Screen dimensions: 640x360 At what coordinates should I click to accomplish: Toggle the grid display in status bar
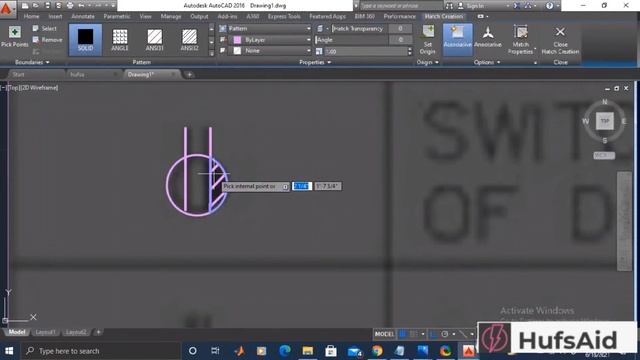pos(403,334)
